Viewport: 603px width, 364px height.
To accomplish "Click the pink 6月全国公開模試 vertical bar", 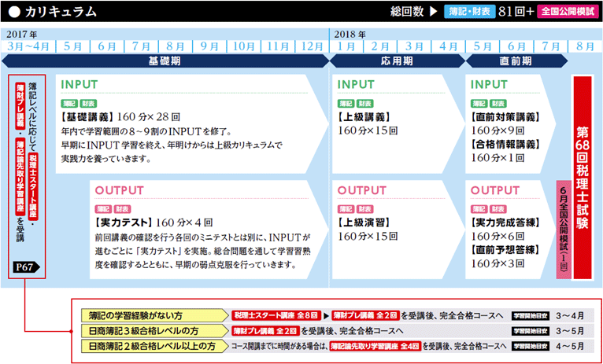I will (562, 224).
